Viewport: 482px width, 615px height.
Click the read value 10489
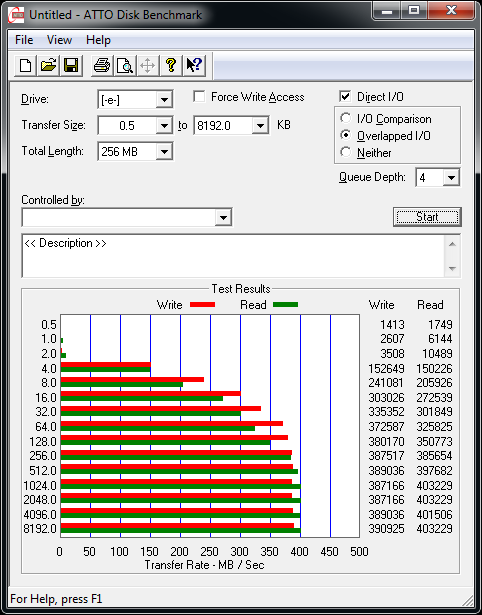coord(437,353)
